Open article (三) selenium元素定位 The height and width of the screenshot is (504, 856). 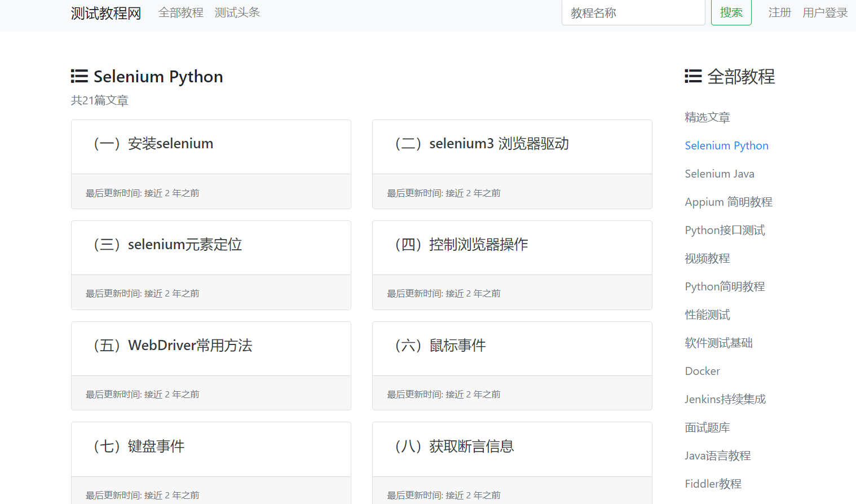167,245
